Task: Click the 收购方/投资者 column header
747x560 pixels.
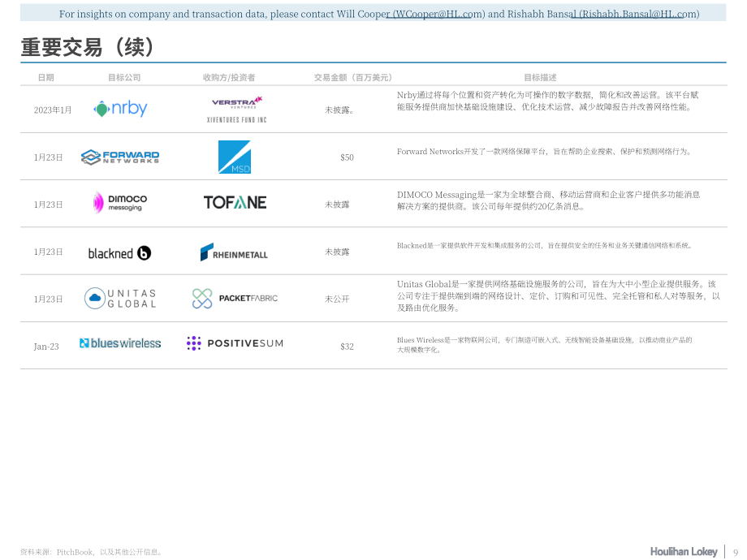Action: 229,78
